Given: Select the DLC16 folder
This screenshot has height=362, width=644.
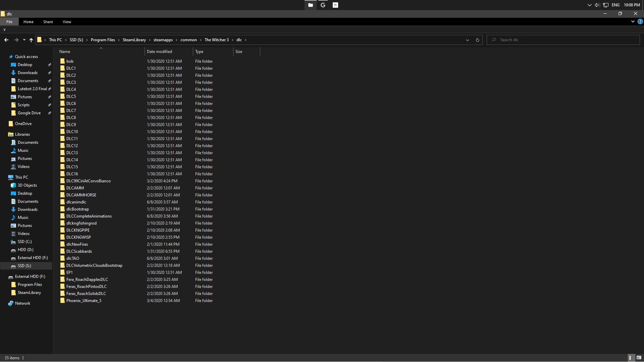Looking at the screenshot, I should 72,174.
